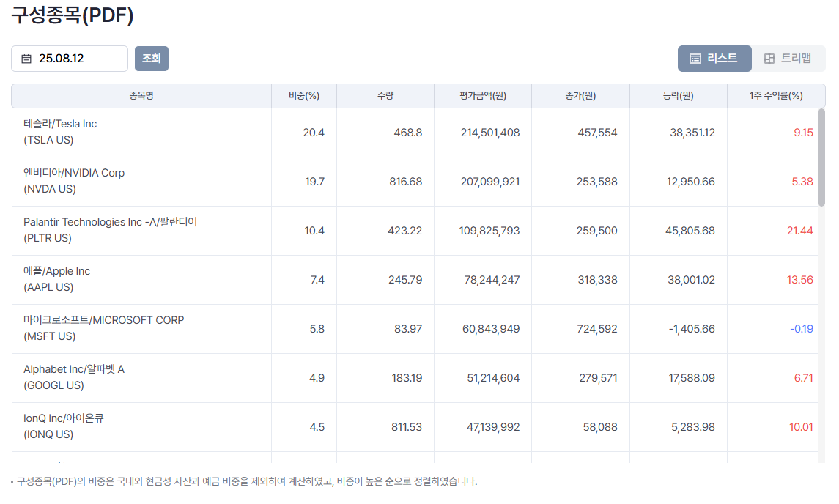Click Alphabet closing price 279,571
This screenshot has width=839, height=504.
click(x=598, y=378)
